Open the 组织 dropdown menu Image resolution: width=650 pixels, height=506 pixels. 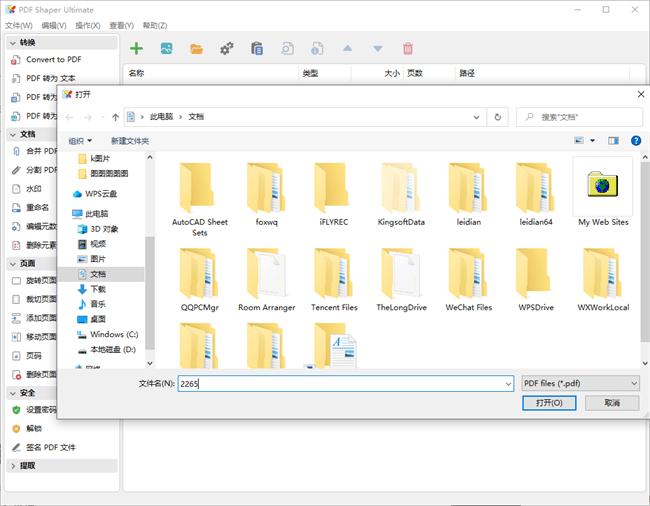click(80, 141)
